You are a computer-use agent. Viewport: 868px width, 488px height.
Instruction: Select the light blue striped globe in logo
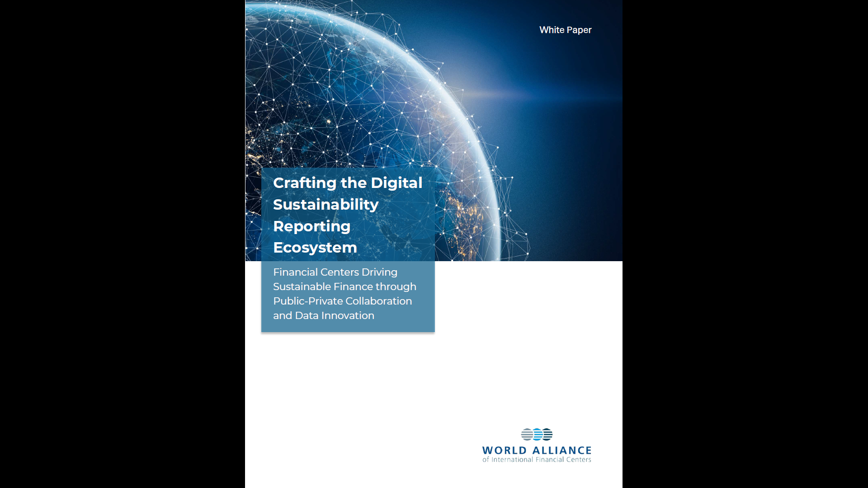(x=538, y=434)
